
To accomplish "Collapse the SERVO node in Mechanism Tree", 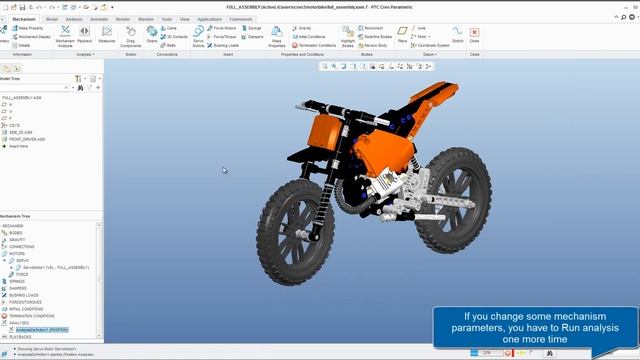I will 4,260.
